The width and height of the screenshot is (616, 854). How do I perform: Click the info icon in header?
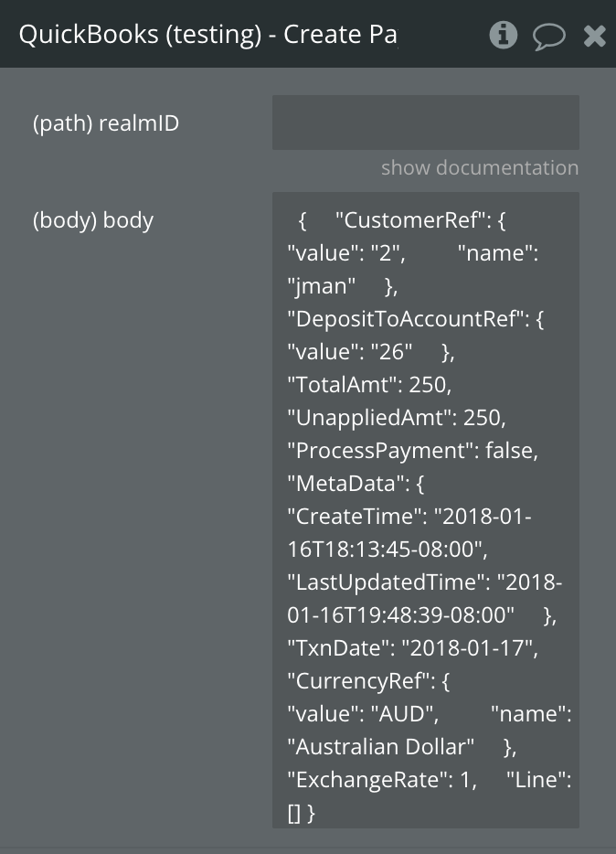[504, 36]
